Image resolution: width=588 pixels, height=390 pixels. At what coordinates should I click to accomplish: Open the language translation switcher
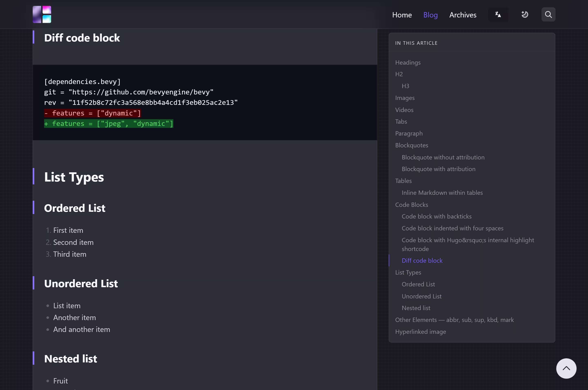(498, 15)
